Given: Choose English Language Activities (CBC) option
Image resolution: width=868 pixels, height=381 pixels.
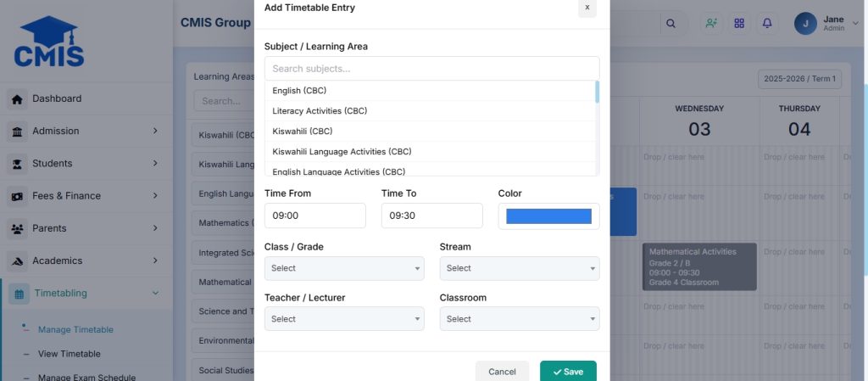Looking at the screenshot, I should coord(430,170).
